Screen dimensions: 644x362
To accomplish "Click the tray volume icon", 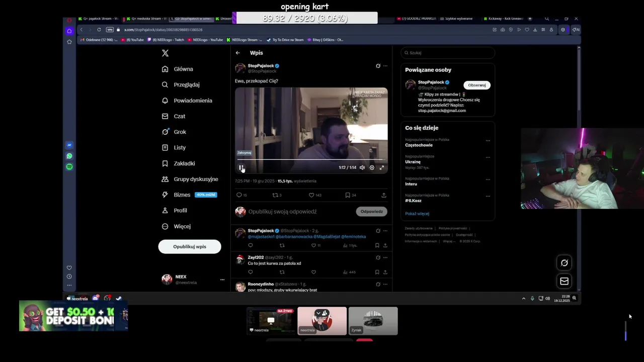I will coord(547,298).
